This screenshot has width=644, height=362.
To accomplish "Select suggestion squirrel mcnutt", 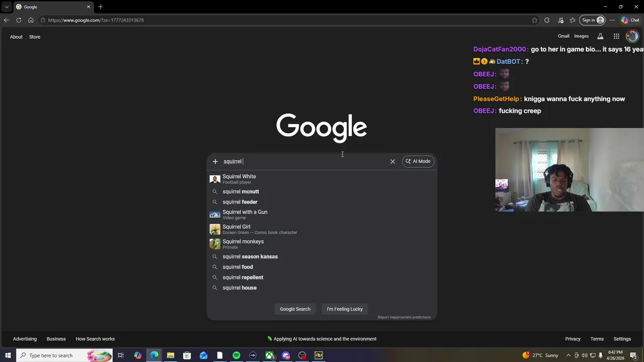I will [322, 192].
